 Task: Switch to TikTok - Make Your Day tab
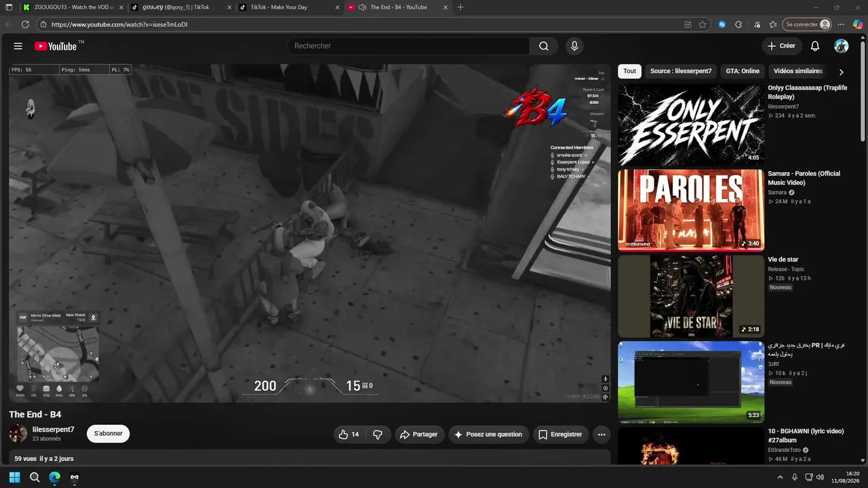(x=289, y=7)
